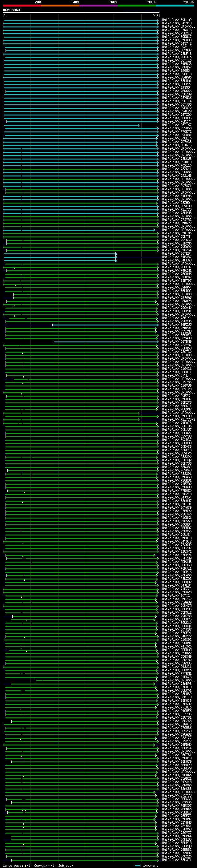Click the UniRef100_A9SD50 label
This screenshot has width=197, height=868.
pos(176,128)
